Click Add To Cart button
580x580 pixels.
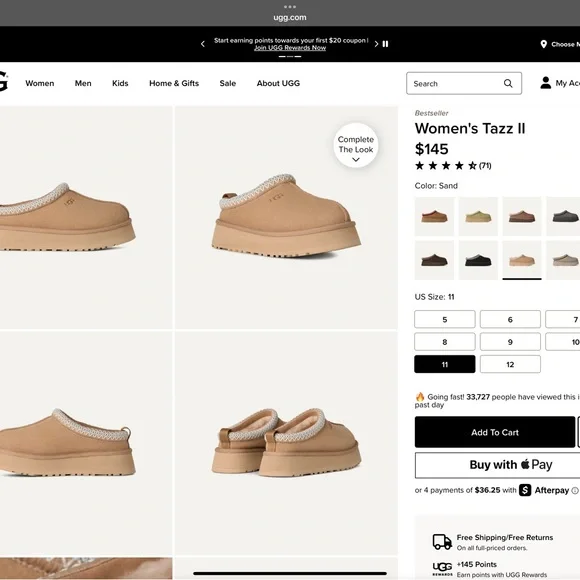[x=495, y=432]
